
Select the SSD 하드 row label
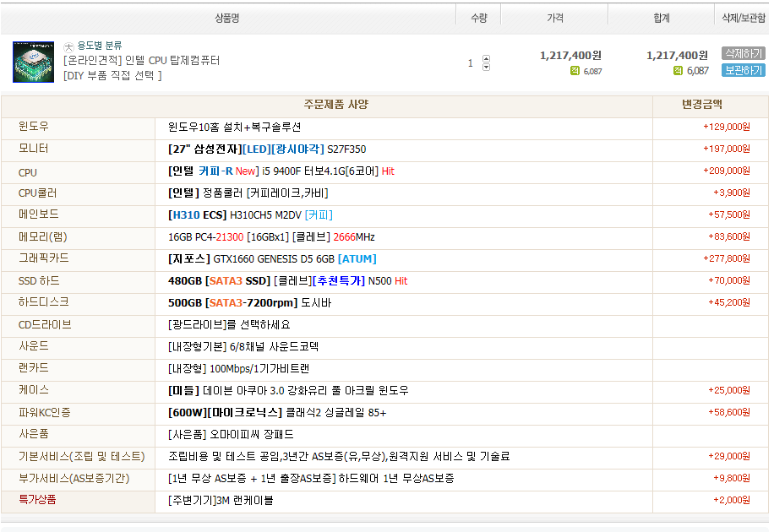point(39,281)
